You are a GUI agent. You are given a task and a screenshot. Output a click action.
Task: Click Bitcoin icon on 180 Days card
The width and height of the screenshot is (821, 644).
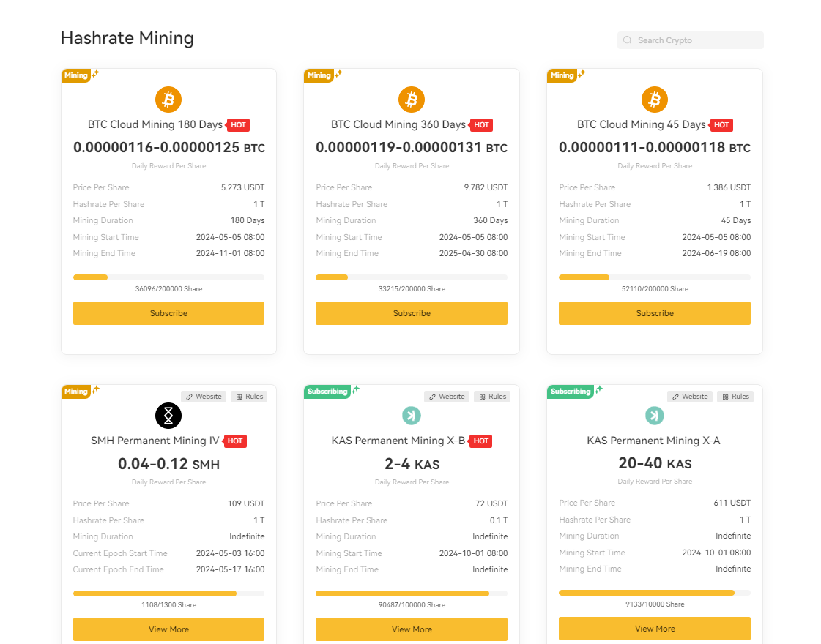(x=168, y=100)
